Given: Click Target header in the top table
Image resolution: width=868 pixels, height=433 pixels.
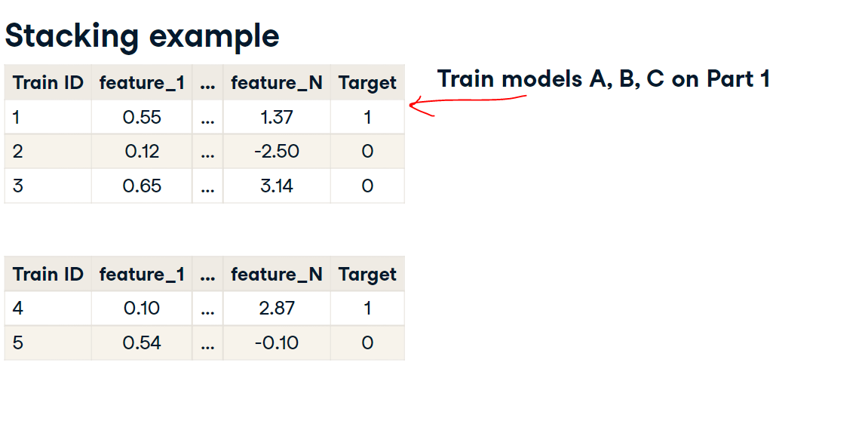Looking at the screenshot, I should (367, 82).
